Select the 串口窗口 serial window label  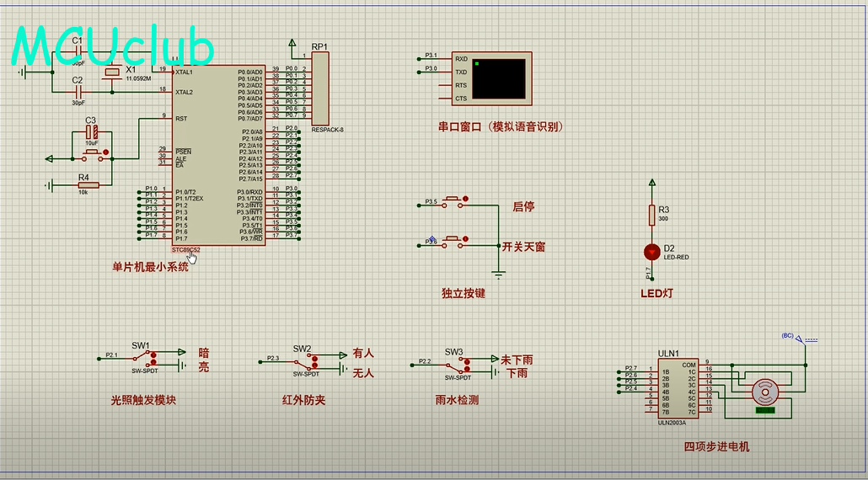click(x=500, y=127)
